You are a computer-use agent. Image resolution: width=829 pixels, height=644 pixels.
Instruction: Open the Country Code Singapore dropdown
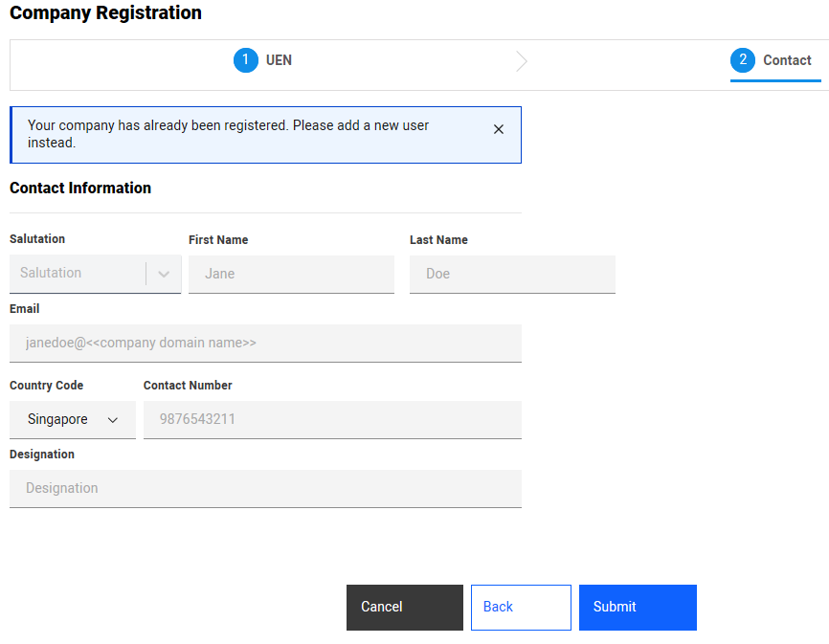[x=73, y=419]
